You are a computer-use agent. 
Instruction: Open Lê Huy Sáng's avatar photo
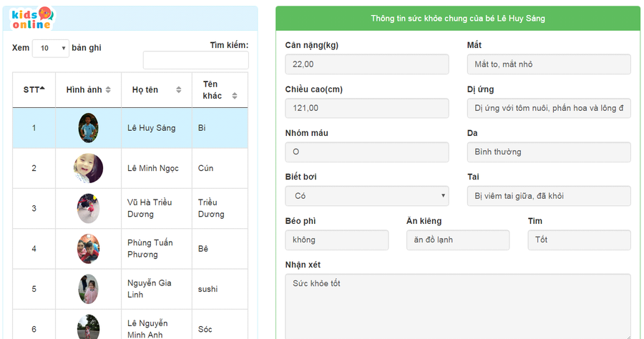88,128
